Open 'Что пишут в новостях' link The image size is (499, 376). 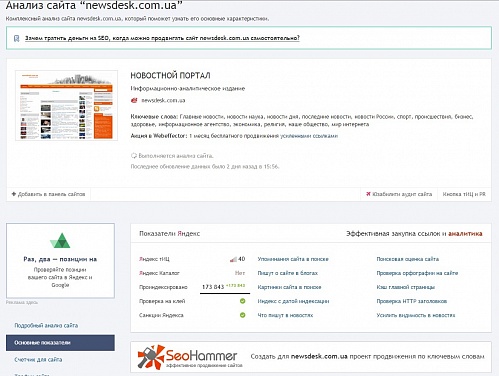(x=285, y=315)
